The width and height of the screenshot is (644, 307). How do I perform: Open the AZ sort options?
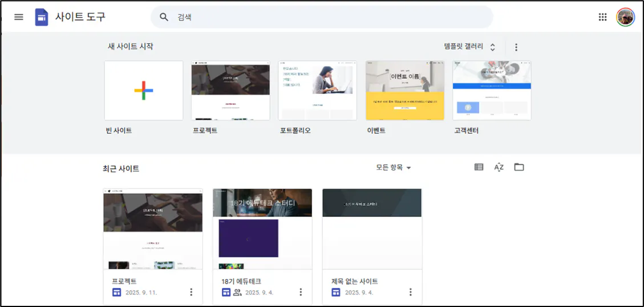click(499, 167)
